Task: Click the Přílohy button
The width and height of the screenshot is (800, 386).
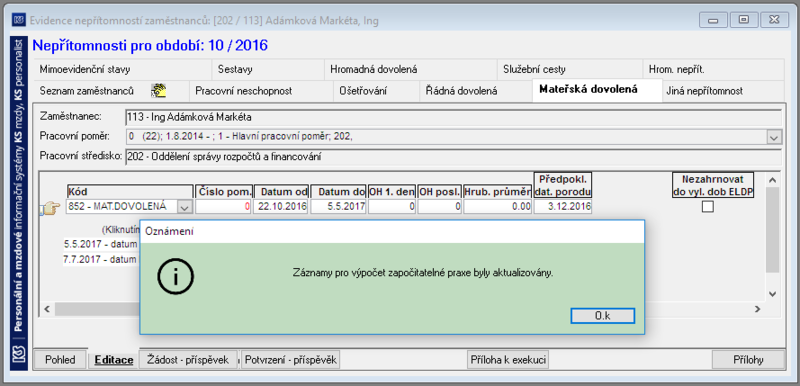Action: point(748,359)
